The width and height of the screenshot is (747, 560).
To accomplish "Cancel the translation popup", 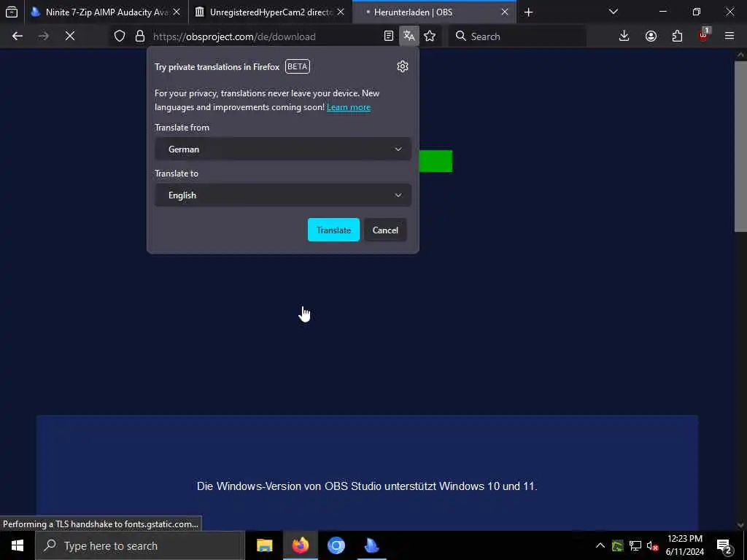I will pyautogui.click(x=385, y=230).
